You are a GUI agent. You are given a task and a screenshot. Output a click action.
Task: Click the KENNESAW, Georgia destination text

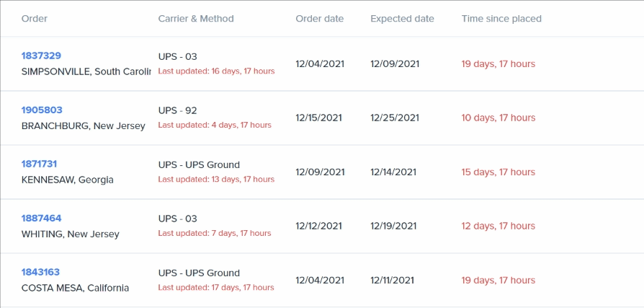pyautogui.click(x=68, y=180)
